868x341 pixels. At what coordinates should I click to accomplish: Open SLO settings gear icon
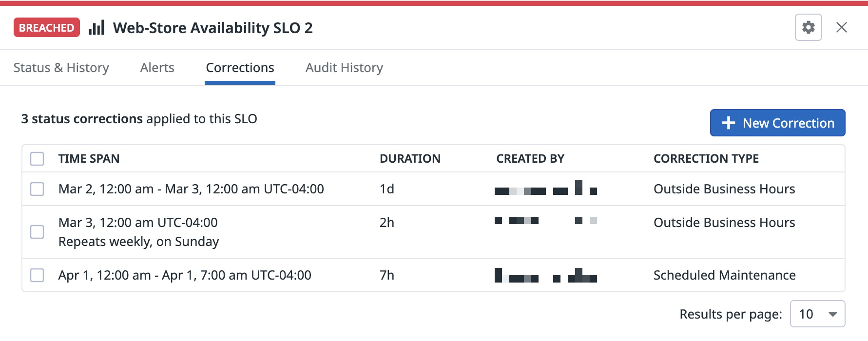(808, 27)
